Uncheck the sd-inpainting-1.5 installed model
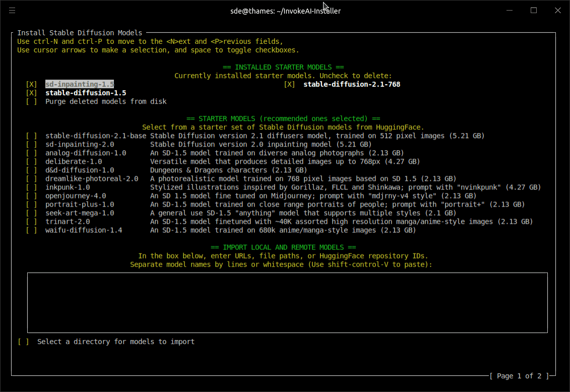 (x=31, y=84)
